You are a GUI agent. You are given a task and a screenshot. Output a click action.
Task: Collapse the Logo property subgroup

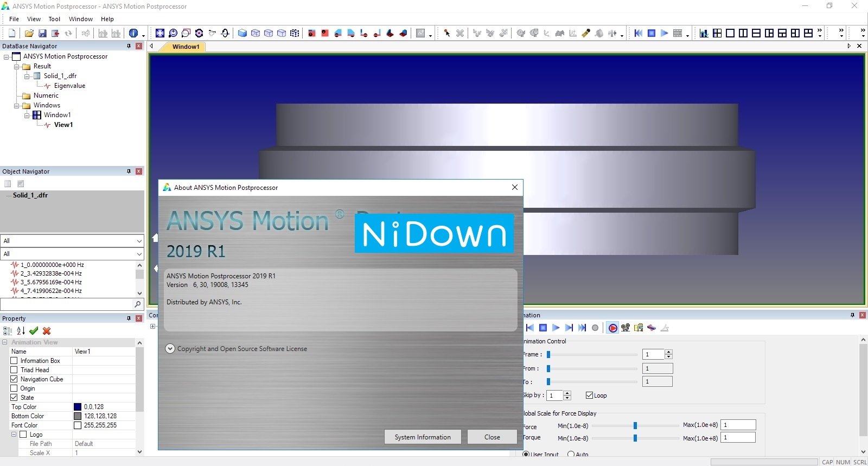(14, 435)
